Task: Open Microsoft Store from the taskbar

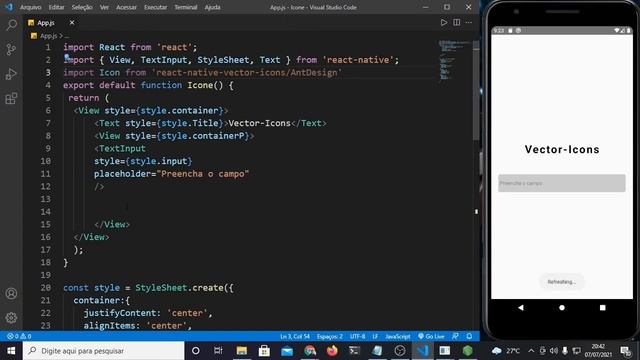Action: pos(264,351)
